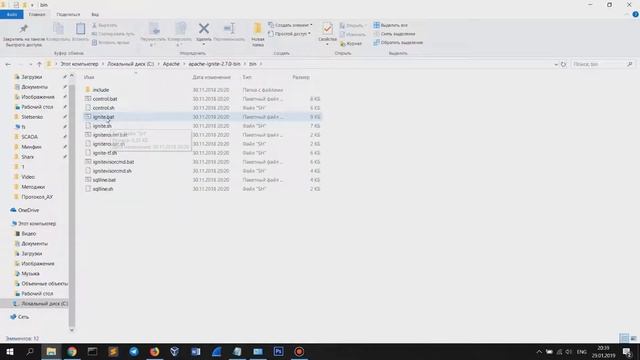This screenshot has height=360, width=640.
Task: Click Invert selection (Обратить выделение)
Action: 398,42
